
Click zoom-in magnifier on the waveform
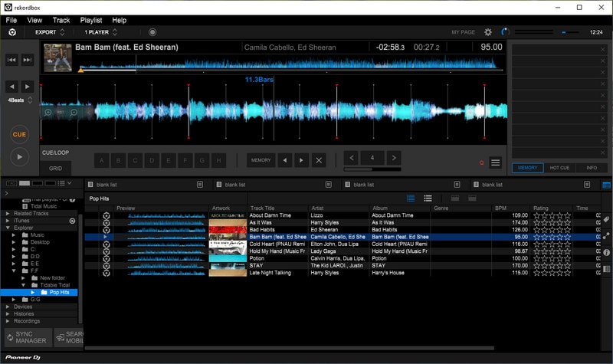coord(48,113)
